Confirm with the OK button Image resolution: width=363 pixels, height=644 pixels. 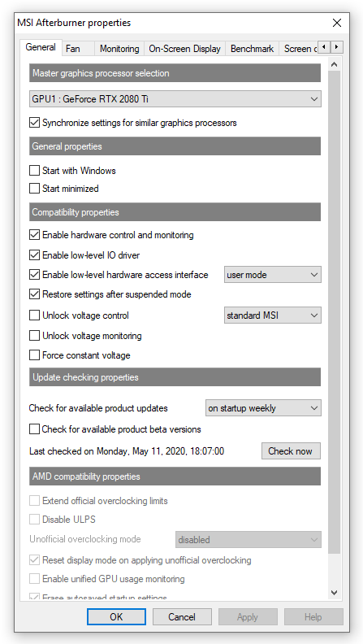(116, 617)
